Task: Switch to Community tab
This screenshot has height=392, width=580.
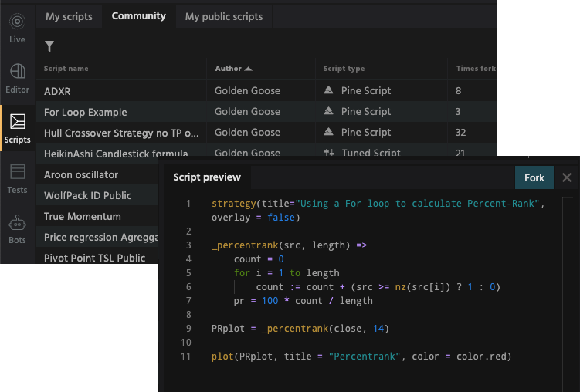Action: click(139, 16)
